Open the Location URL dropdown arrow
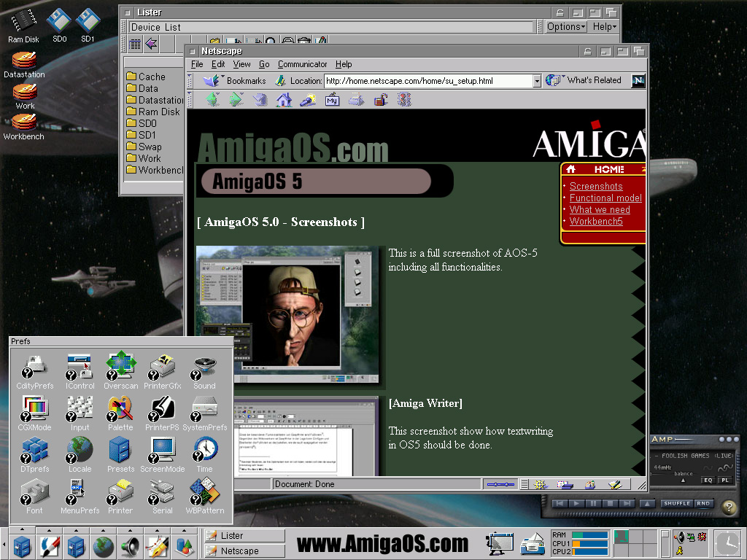The height and width of the screenshot is (560, 747). pos(538,81)
